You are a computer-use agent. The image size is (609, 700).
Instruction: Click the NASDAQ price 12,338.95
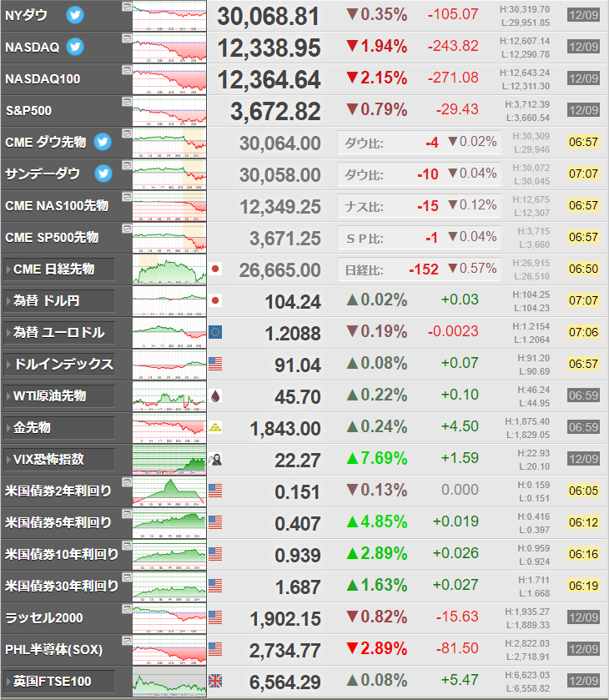click(269, 48)
